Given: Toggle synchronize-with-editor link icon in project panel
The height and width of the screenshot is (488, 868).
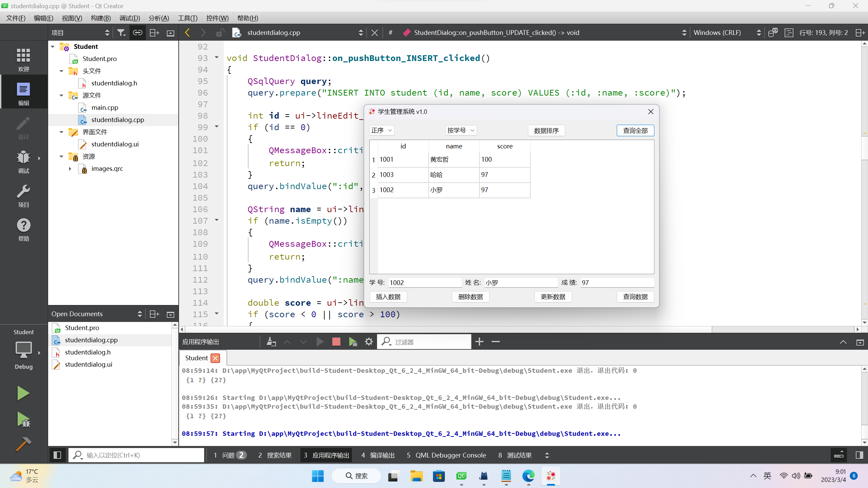Looking at the screenshot, I should point(137,32).
